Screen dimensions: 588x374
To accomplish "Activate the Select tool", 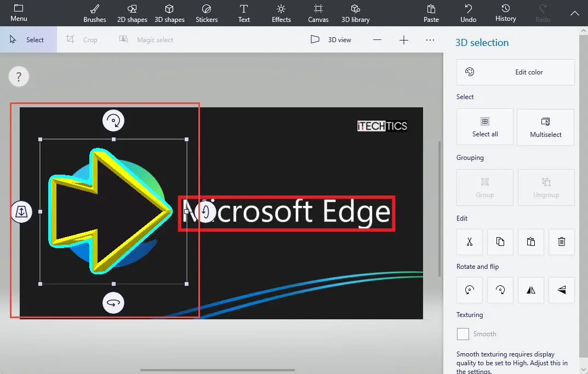I will pyautogui.click(x=28, y=39).
